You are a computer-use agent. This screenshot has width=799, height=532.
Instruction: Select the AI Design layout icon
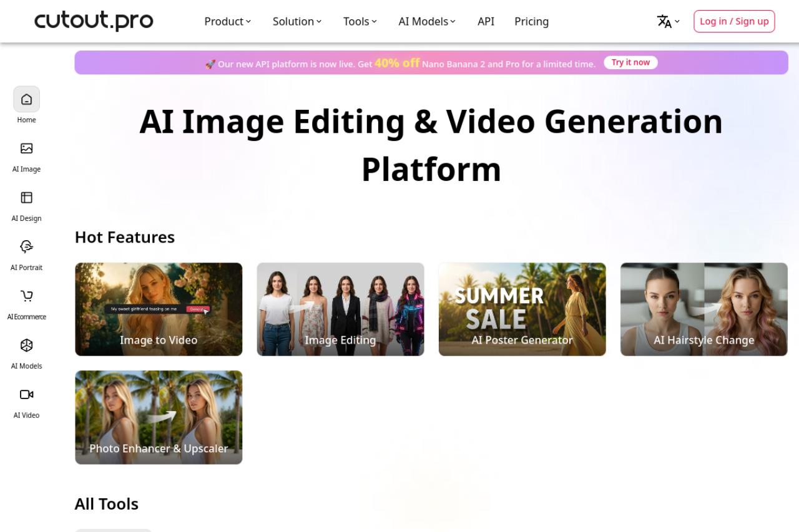[26, 198]
